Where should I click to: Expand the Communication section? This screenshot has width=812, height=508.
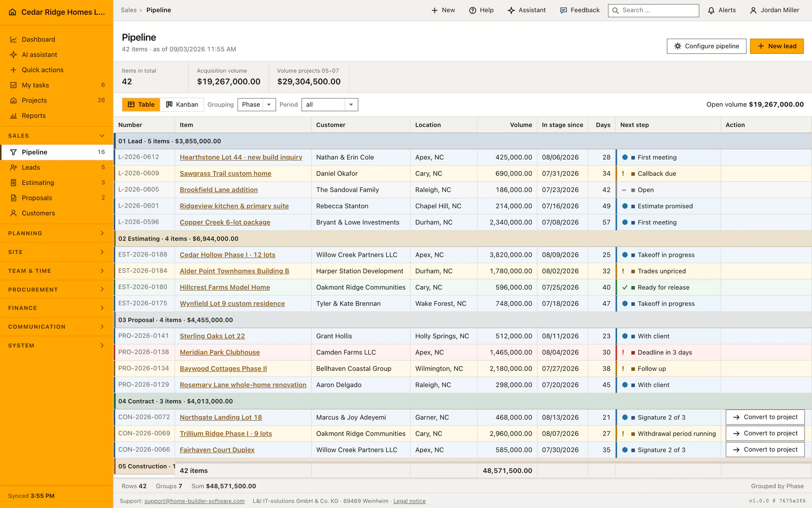point(56,327)
